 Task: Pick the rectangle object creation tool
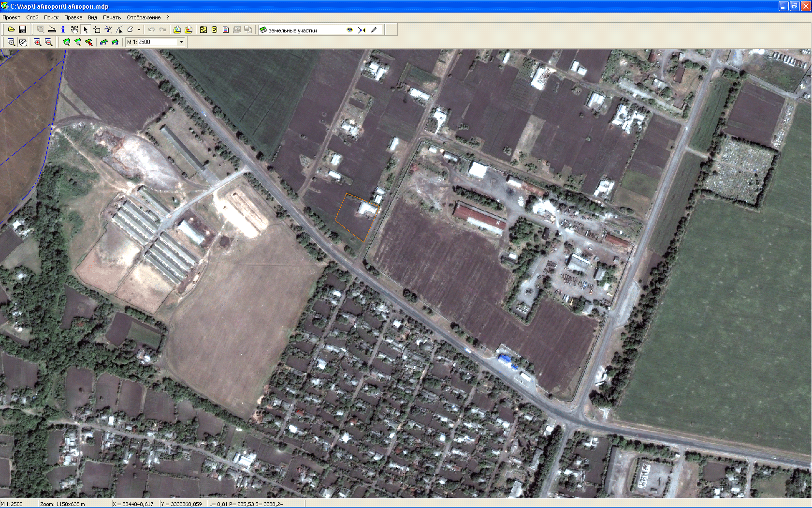(97, 30)
